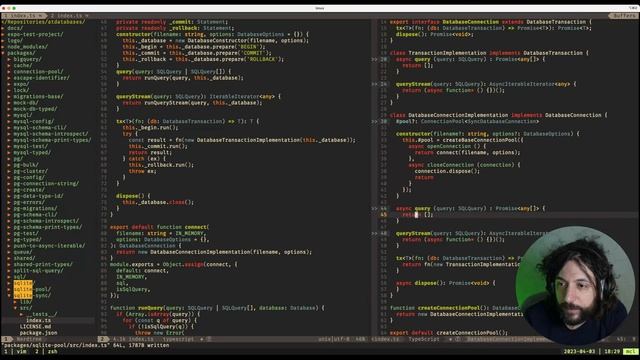This screenshot has height=360, width=640.
Task: Select the shared-print-types/ folder
Action: [x=43, y=264]
